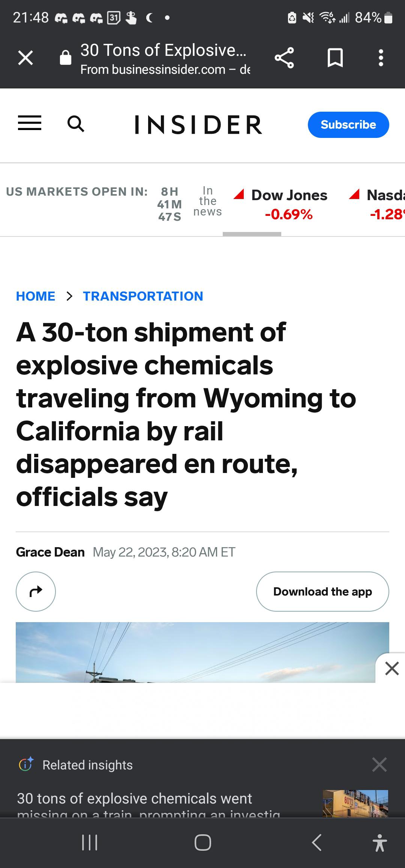The image size is (405, 868).
Task: Open author Grace Dean's profile
Action: 50,552
